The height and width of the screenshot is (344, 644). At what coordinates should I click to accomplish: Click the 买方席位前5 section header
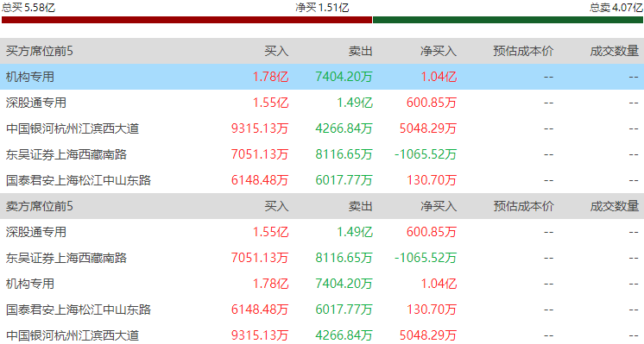point(40,51)
